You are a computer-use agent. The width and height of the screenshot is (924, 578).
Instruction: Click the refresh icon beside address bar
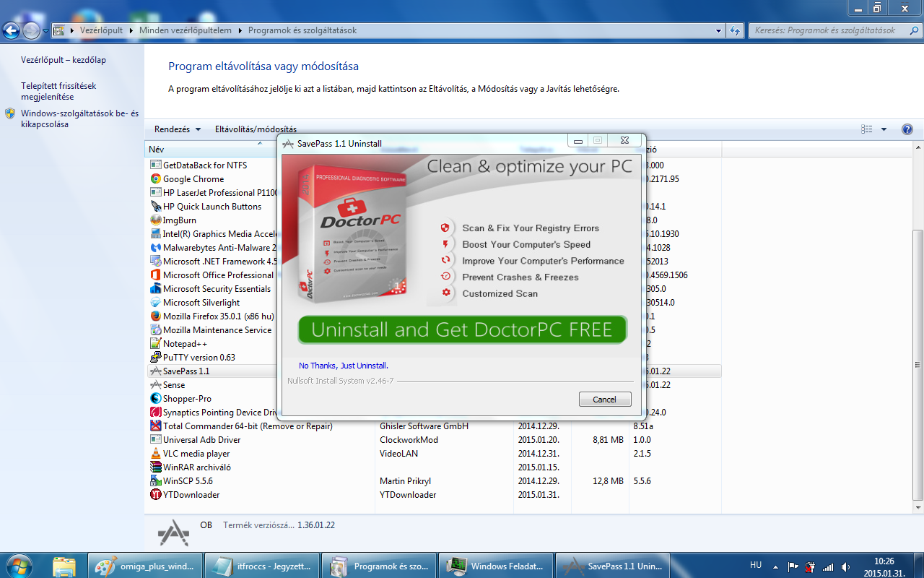(x=736, y=30)
